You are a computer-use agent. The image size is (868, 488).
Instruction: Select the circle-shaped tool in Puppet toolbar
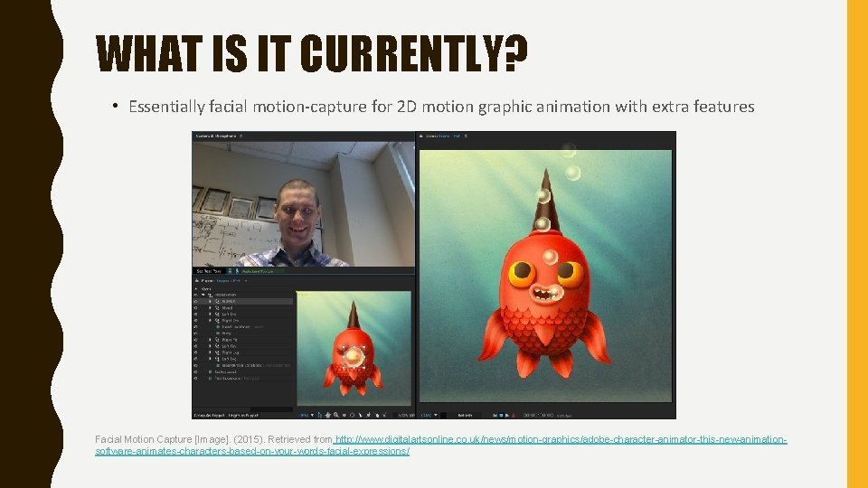[352, 415]
